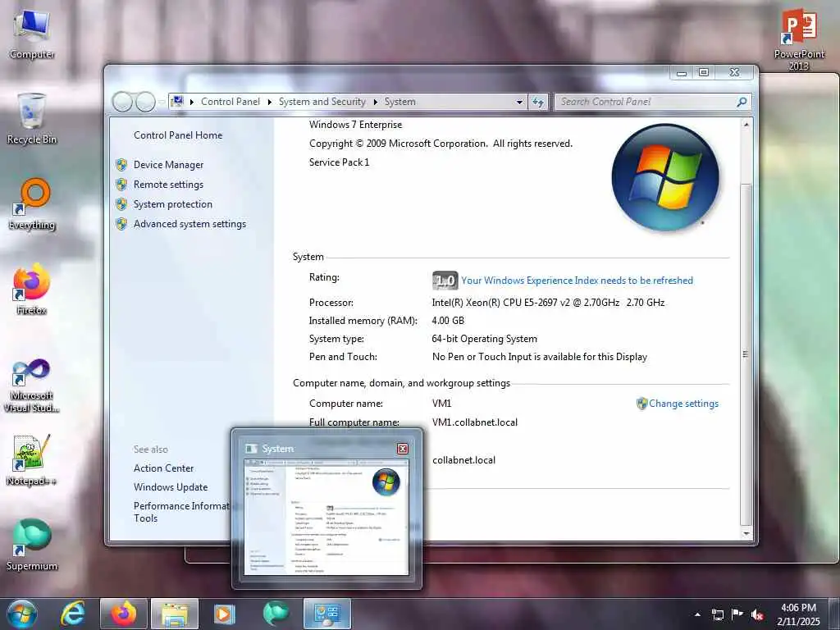
Task: Select the collabnet.local domain value
Action: 463,460
